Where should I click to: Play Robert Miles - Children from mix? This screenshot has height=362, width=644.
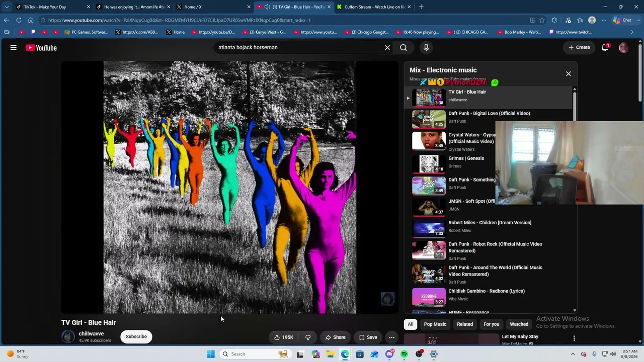(x=489, y=228)
